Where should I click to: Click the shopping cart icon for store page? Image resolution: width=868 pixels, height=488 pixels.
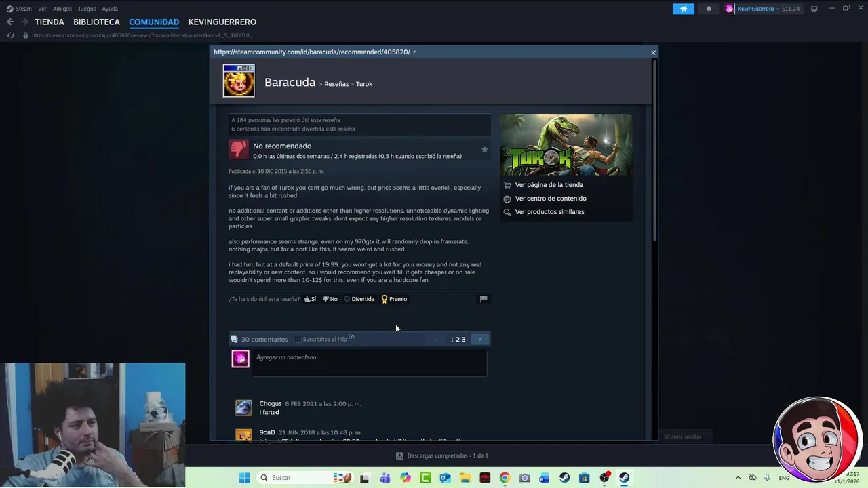point(507,185)
